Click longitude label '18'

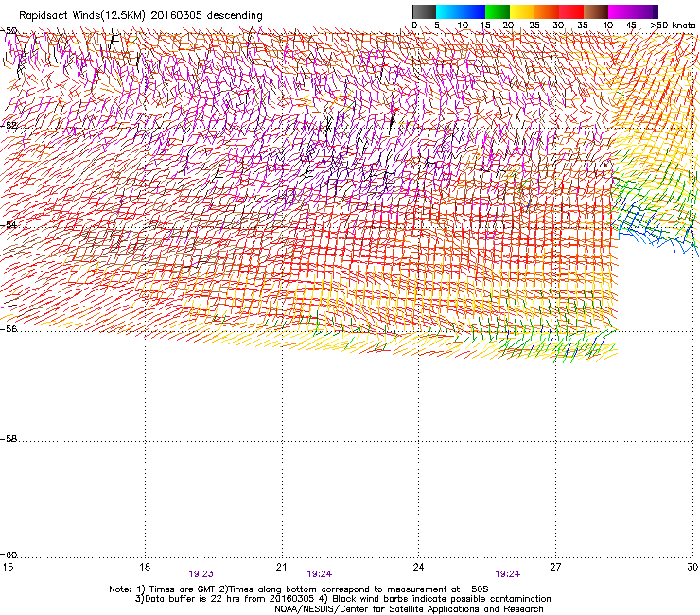[145, 567]
